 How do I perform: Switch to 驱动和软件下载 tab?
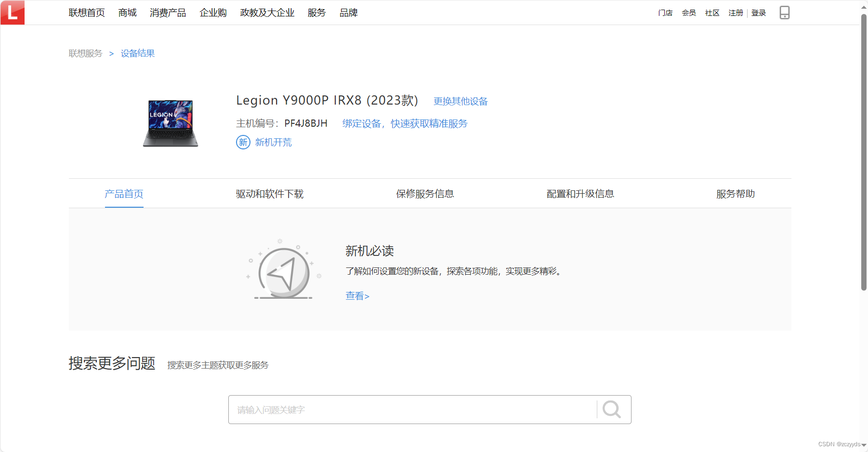tap(270, 194)
